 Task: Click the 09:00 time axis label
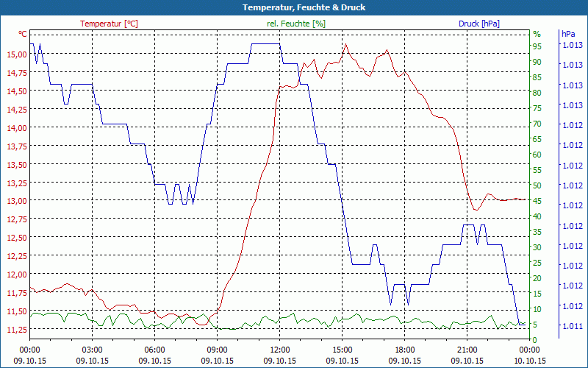217,350
